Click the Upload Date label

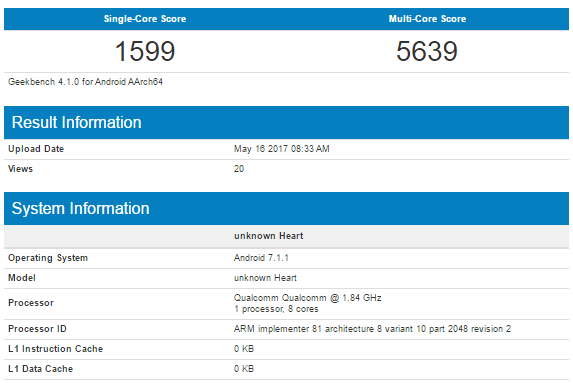coord(36,149)
